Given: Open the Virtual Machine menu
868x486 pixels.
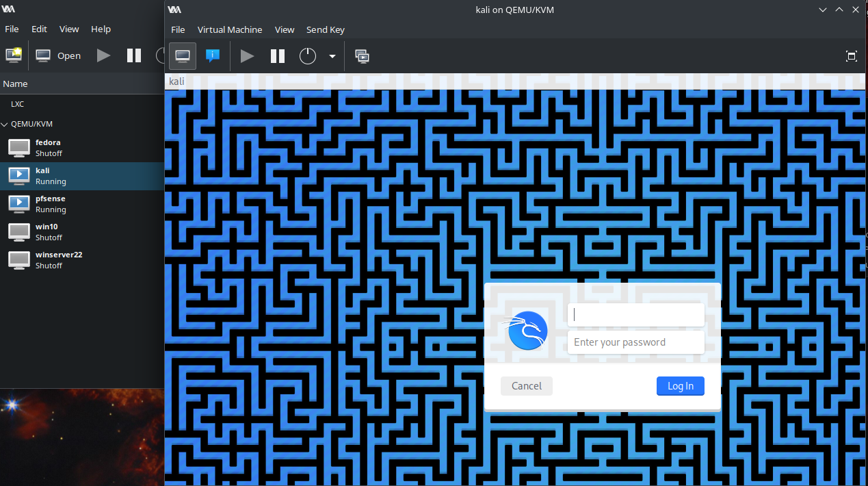Looking at the screenshot, I should [230, 29].
